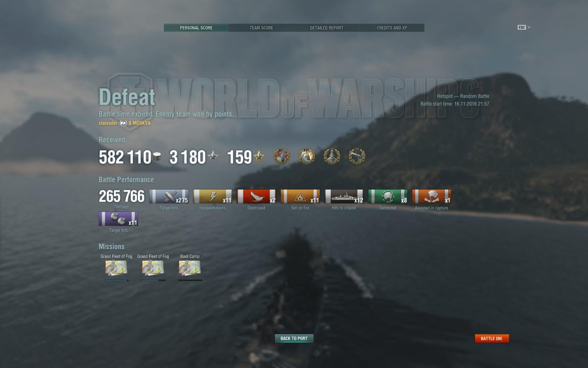Click the purple secondary Target hits ribbon

click(x=118, y=219)
